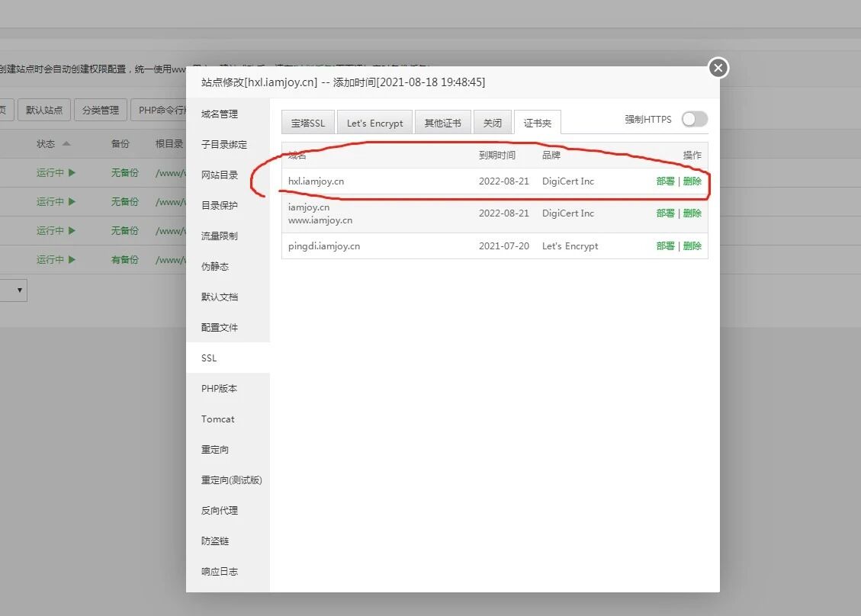Click 有备份 link in last row

[x=124, y=260]
